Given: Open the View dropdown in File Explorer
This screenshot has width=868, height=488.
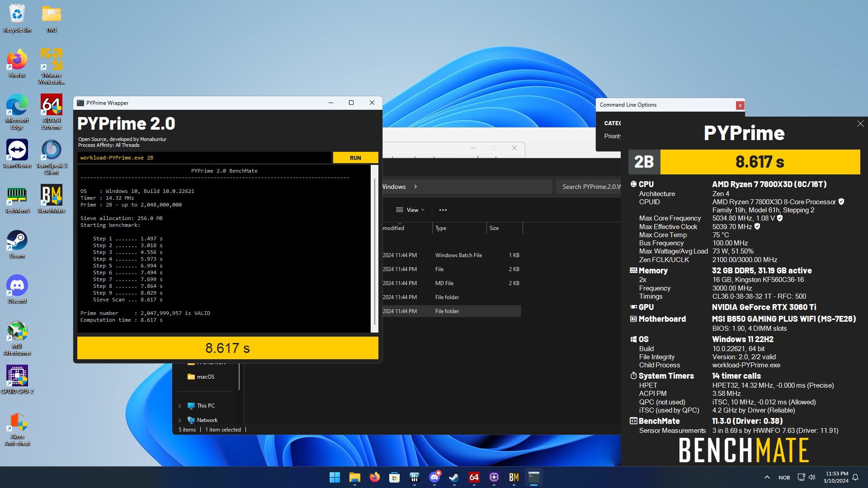Looking at the screenshot, I should [410, 210].
